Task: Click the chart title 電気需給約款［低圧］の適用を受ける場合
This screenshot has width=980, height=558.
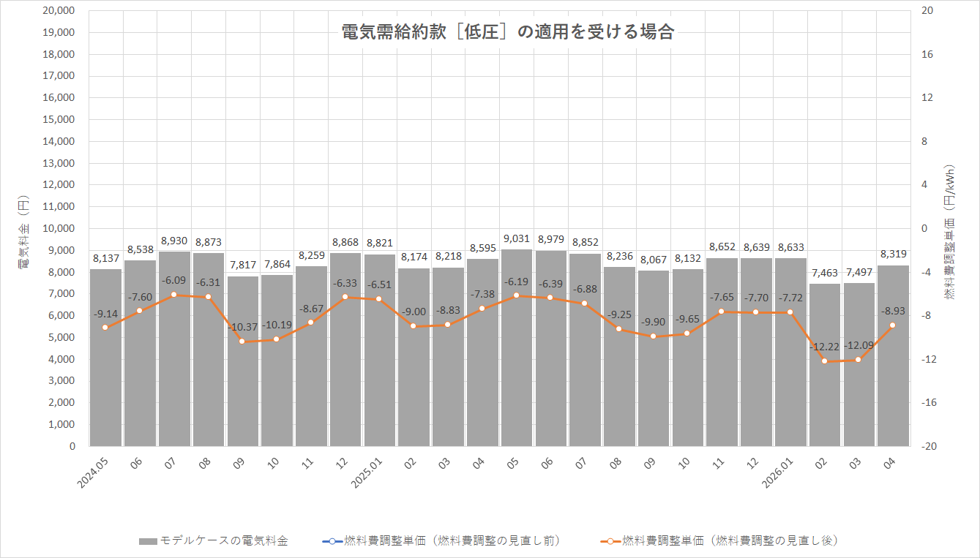Action: (x=507, y=32)
